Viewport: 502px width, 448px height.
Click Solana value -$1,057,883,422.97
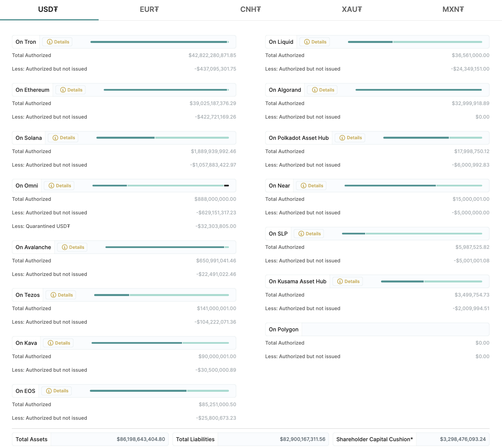pyautogui.click(x=213, y=165)
